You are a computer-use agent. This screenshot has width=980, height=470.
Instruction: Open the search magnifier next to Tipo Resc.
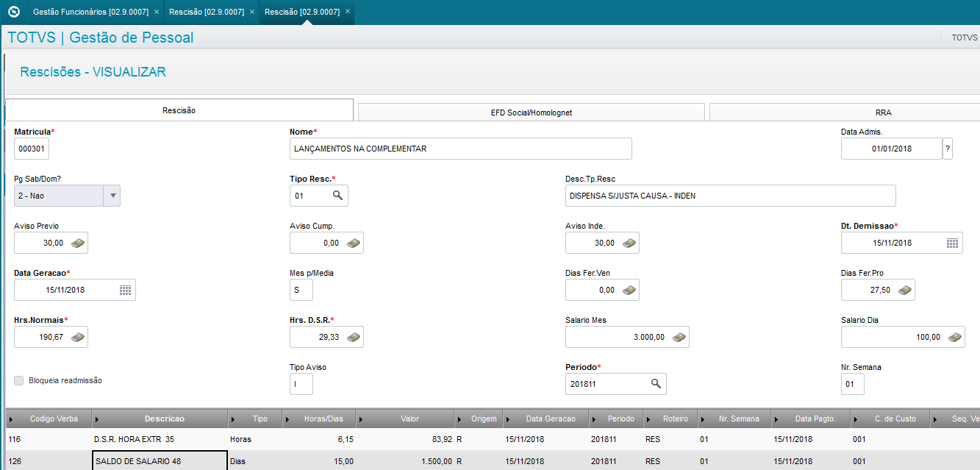(x=337, y=196)
